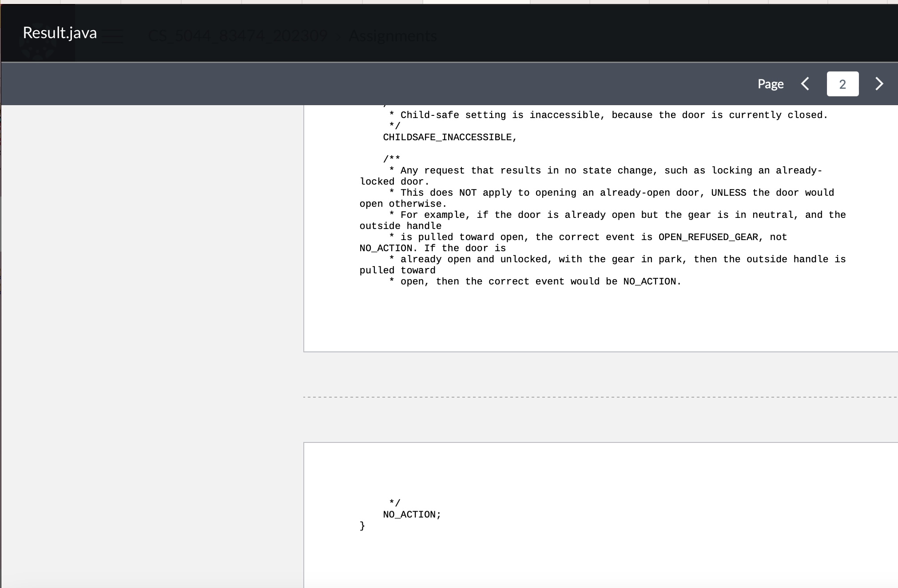Viewport: 898px width, 588px height.
Task: Click the Result.java file title
Action: coord(60,33)
